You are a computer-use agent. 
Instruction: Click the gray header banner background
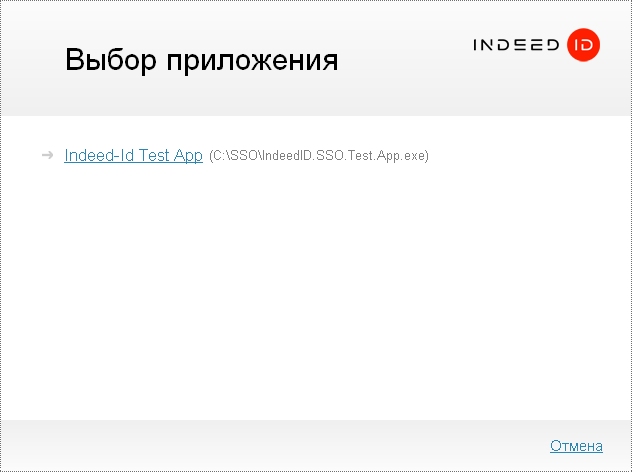tap(400, 90)
